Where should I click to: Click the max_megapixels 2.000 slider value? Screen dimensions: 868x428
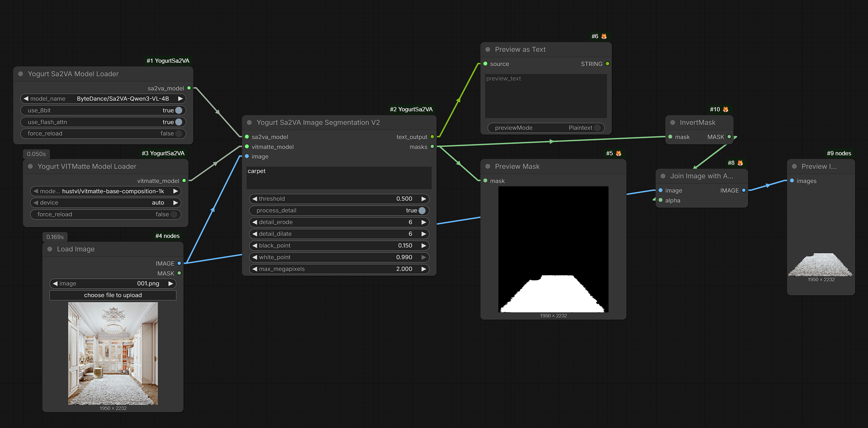(x=404, y=269)
